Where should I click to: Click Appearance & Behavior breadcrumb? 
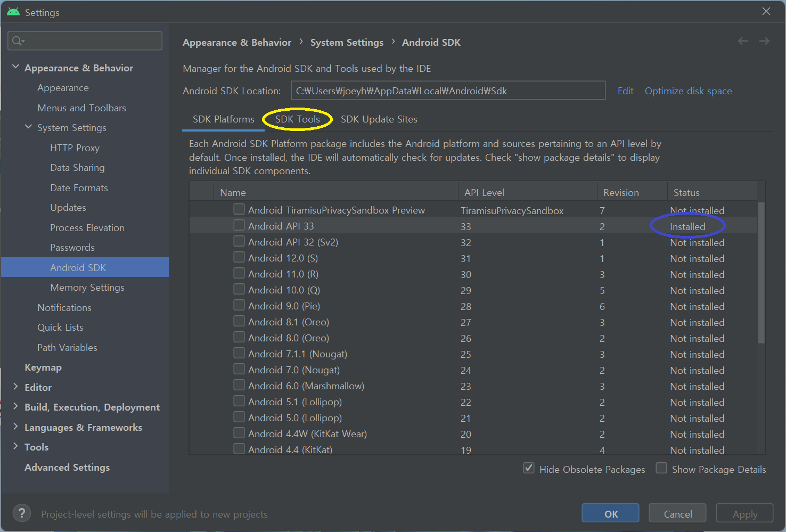[x=237, y=42]
